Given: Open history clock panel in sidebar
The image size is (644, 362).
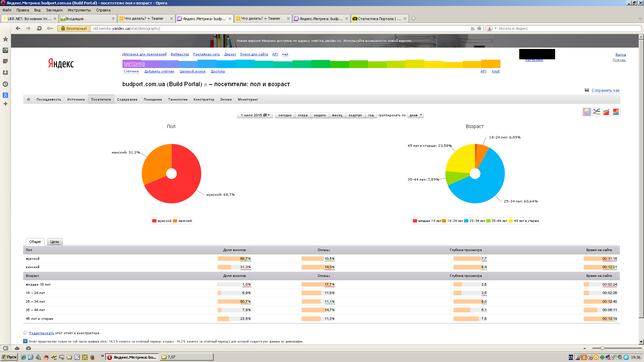Looking at the screenshot, I should (5, 84).
